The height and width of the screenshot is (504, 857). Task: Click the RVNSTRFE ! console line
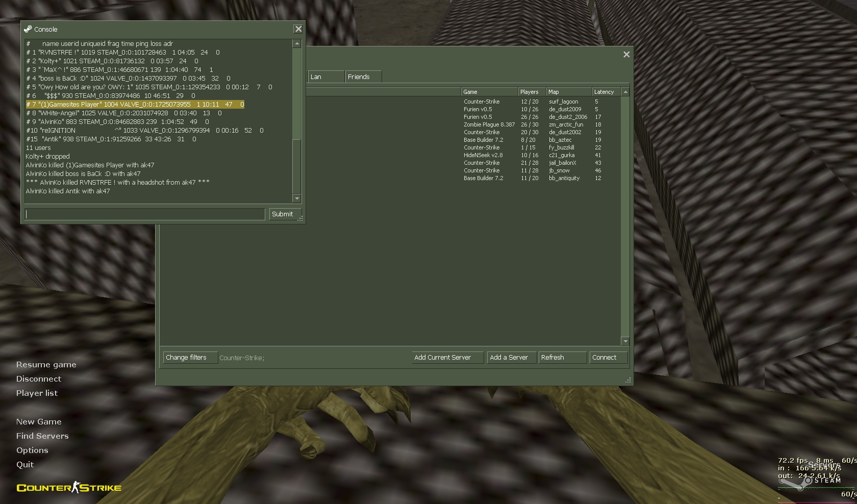click(123, 52)
